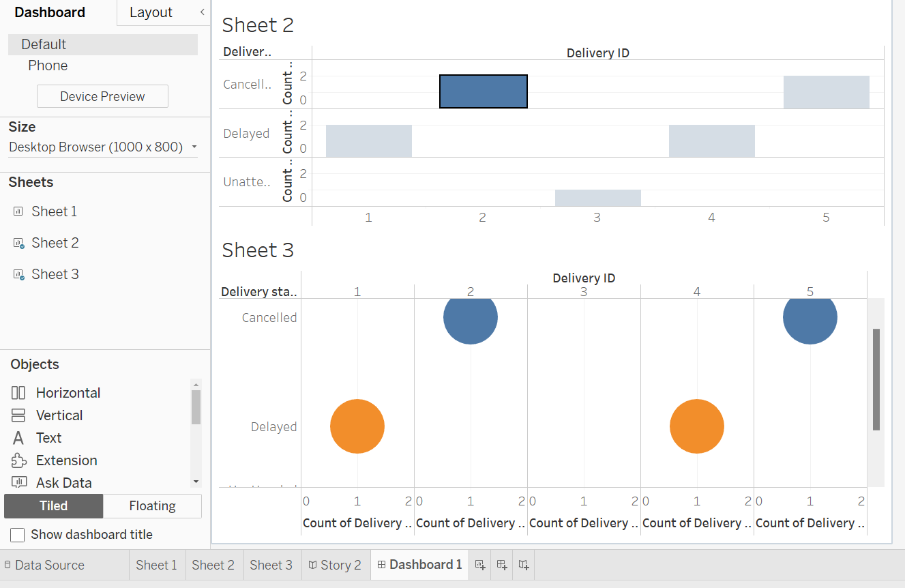Click the Sheet 3 vertical scrollbar
905x588 pixels.
click(876, 379)
